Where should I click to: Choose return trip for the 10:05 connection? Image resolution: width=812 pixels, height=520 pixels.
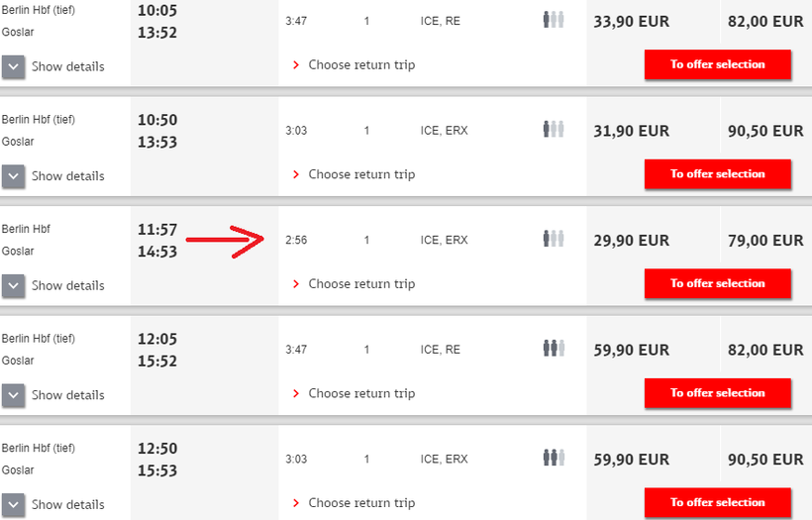(360, 65)
